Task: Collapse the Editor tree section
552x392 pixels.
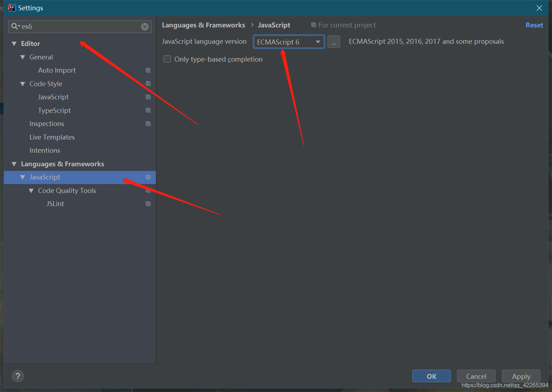Action: pyautogui.click(x=14, y=44)
